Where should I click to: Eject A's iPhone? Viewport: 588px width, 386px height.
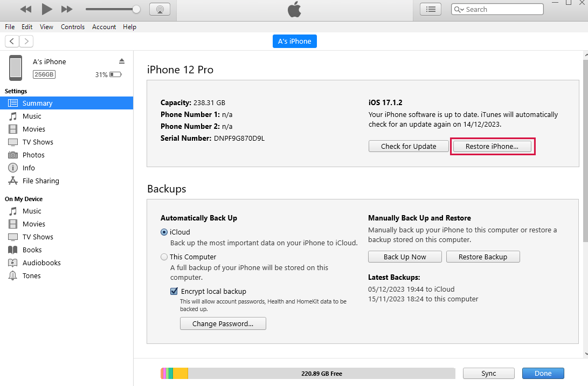click(x=121, y=61)
